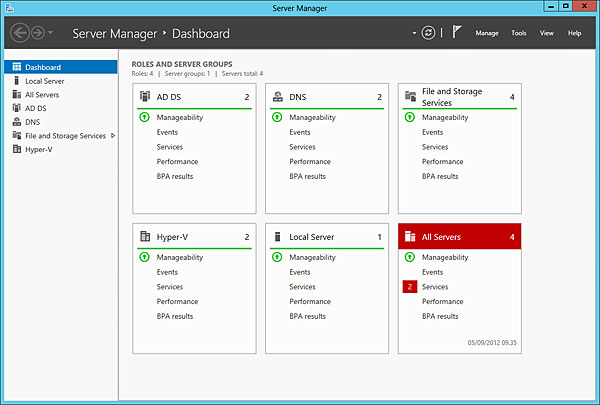600x405 pixels.
Task: Click the red 2 Services alert badge
Action: pos(409,287)
